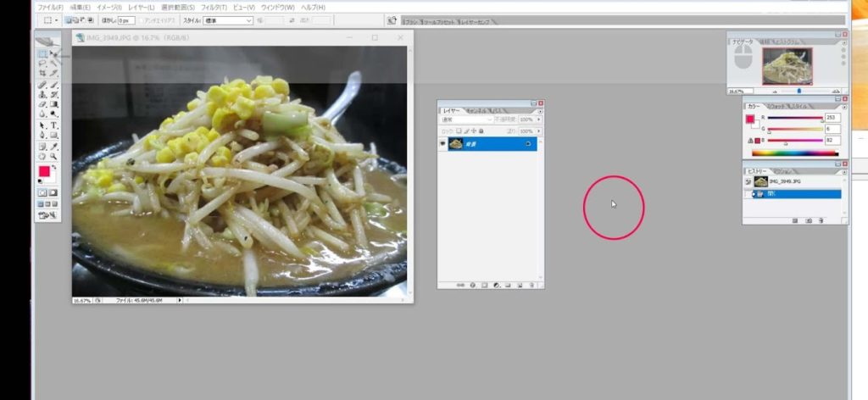Select the Eyedropper tool
This screenshot has height=400, width=868.
[x=54, y=147]
